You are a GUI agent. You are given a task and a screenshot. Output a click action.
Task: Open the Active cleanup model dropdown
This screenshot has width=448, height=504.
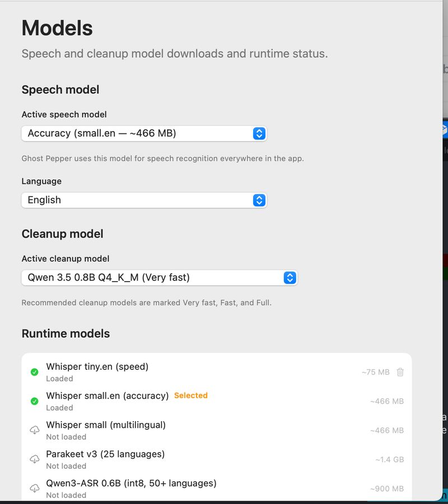point(159,277)
